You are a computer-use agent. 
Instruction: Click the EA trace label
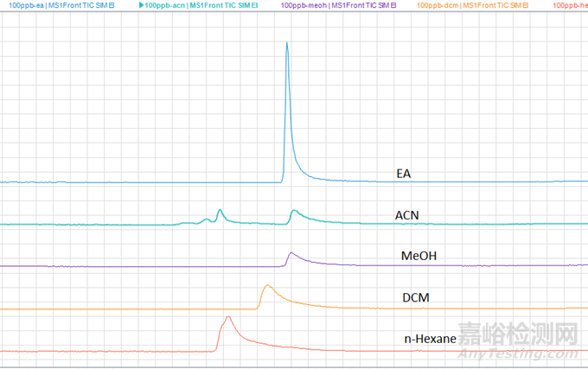pyautogui.click(x=403, y=174)
